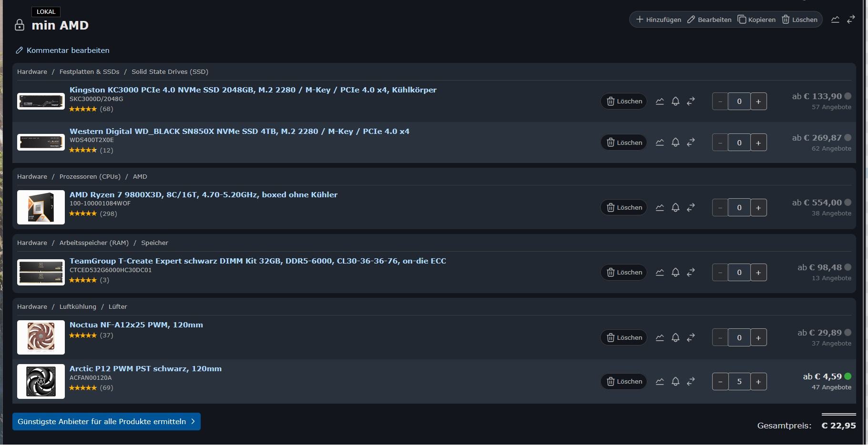Click quantity field for Kingston KC3000
This screenshot has width=868, height=447.
(x=739, y=101)
